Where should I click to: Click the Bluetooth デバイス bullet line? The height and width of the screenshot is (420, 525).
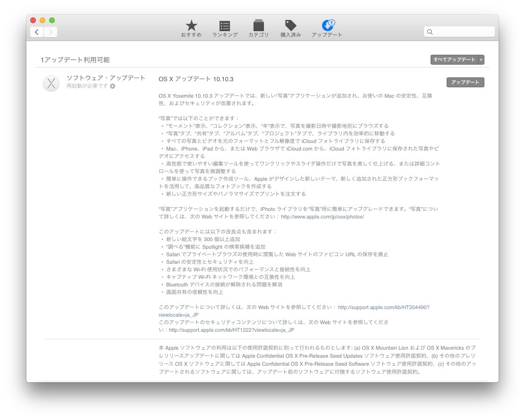[x=224, y=285]
